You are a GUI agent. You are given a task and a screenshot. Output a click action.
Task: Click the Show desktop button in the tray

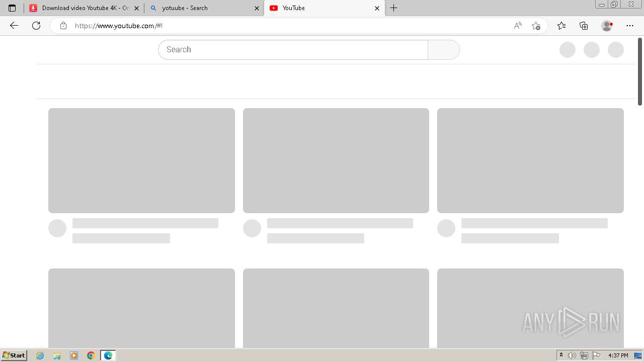click(x=638, y=355)
